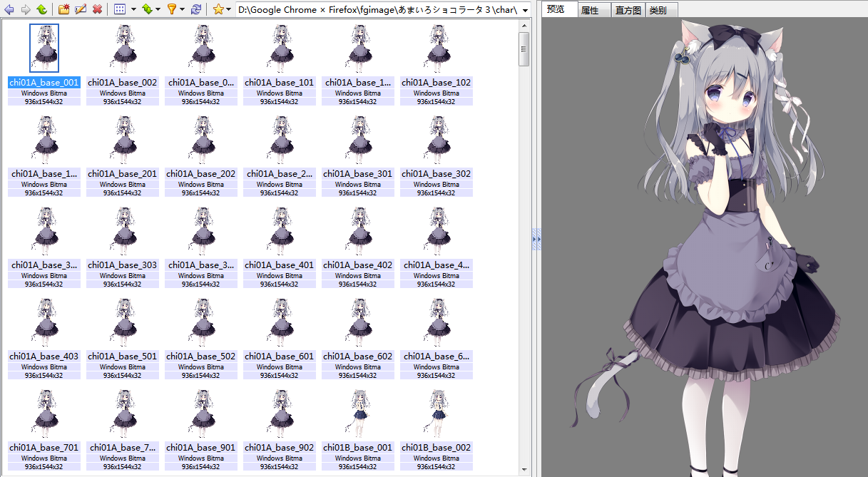This screenshot has height=477, width=868.
Task: Select thumbnail chi01A_base_401
Action: [280, 230]
